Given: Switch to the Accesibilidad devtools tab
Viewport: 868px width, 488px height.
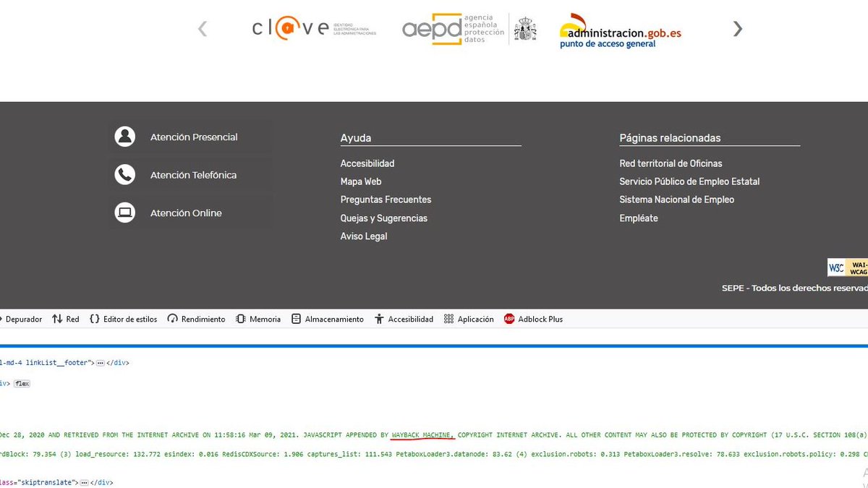Looking at the screenshot, I should (x=404, y=319).
